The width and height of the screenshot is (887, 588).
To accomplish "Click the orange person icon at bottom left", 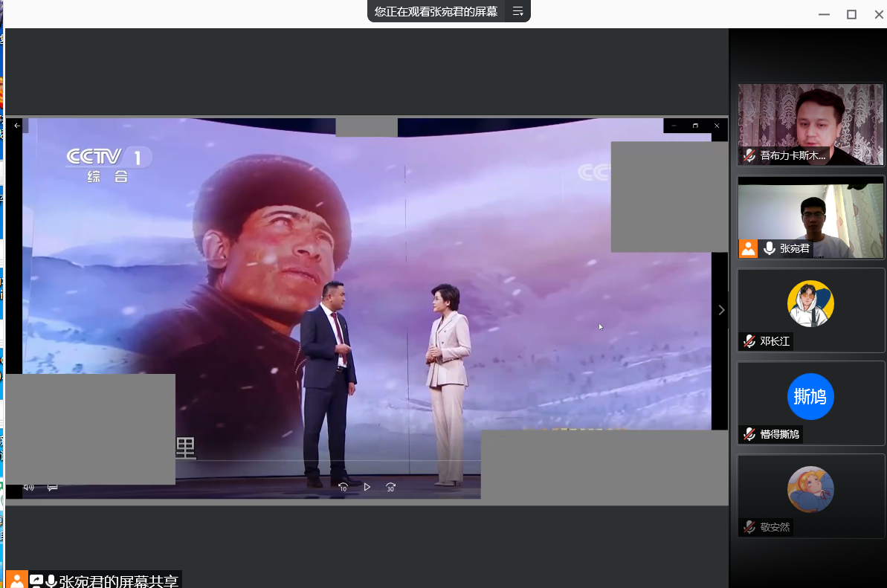I will click(17, 580).
